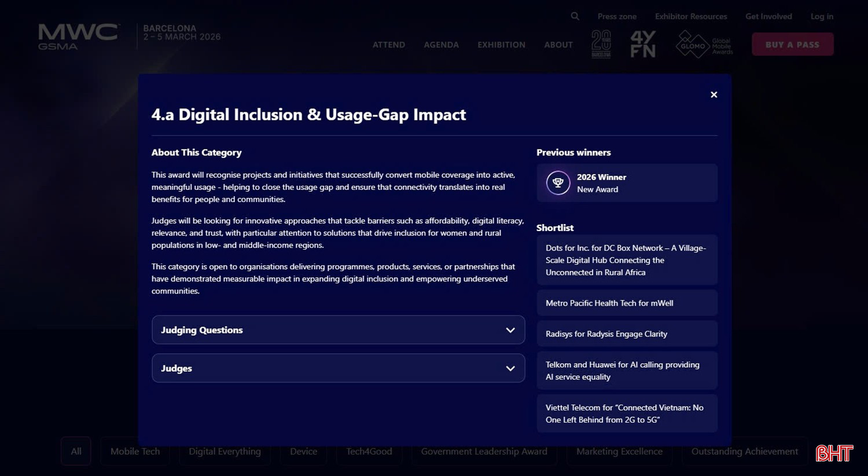
Task: Open the Get Involved link
Action: 768,16
